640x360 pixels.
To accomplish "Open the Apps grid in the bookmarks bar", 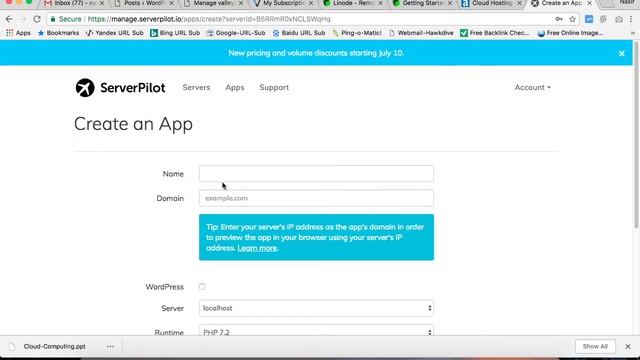I will pos(18,33).
